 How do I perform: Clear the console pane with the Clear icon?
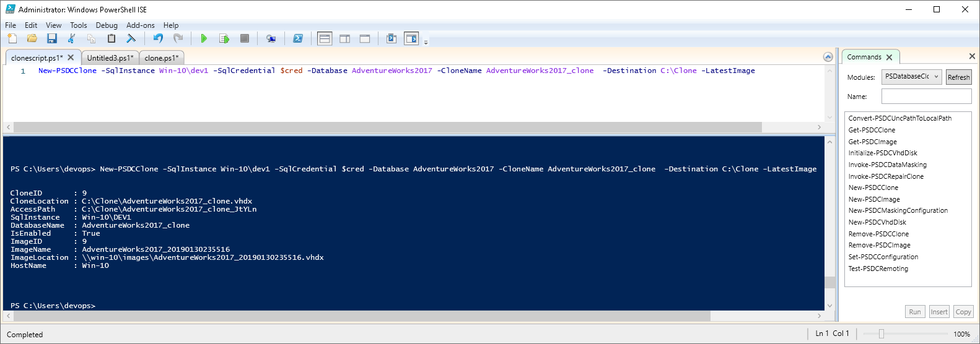point(131,38)
